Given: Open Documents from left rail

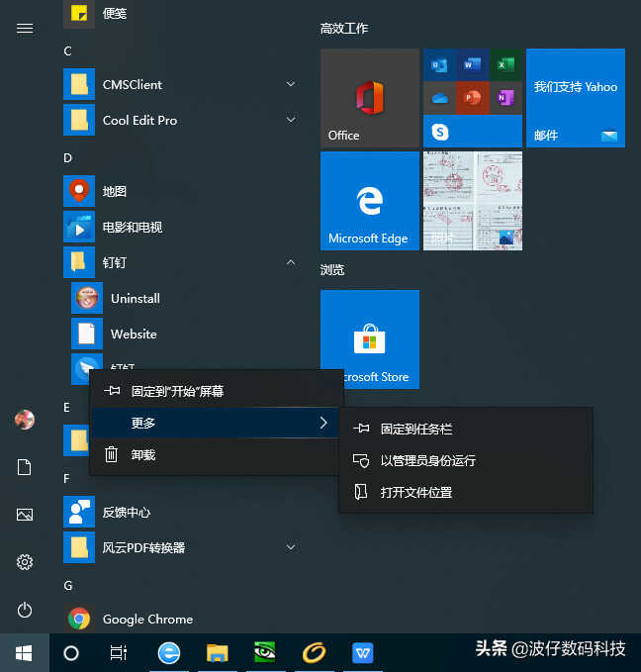Looking at the screenshot, I should (x=25, y=467).
